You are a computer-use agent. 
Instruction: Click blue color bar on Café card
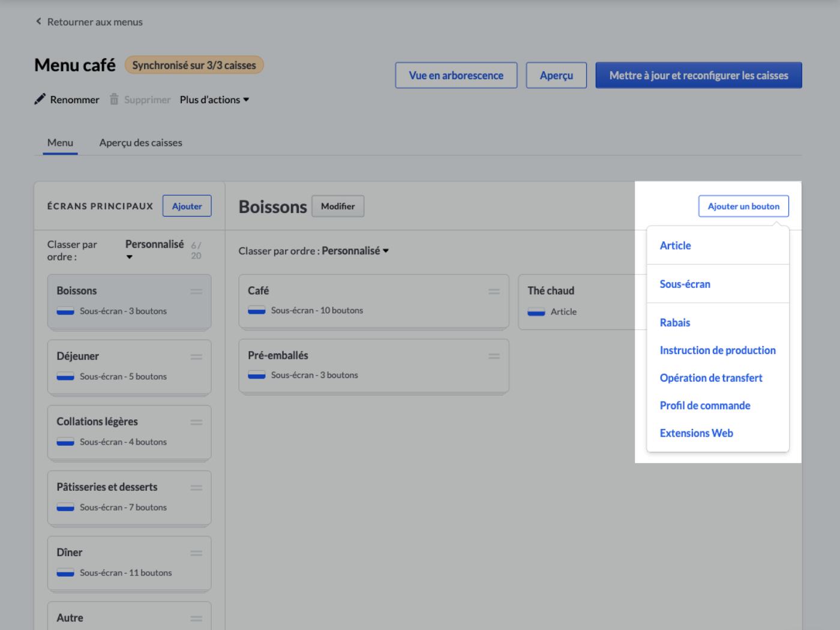pyautogui.click(x=257, y=310)
